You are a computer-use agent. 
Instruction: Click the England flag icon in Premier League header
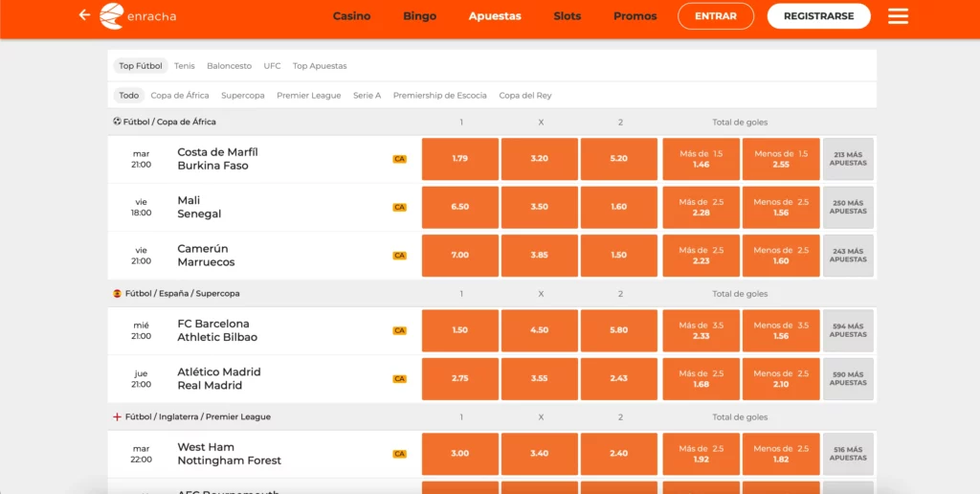[x=117, y=416]
